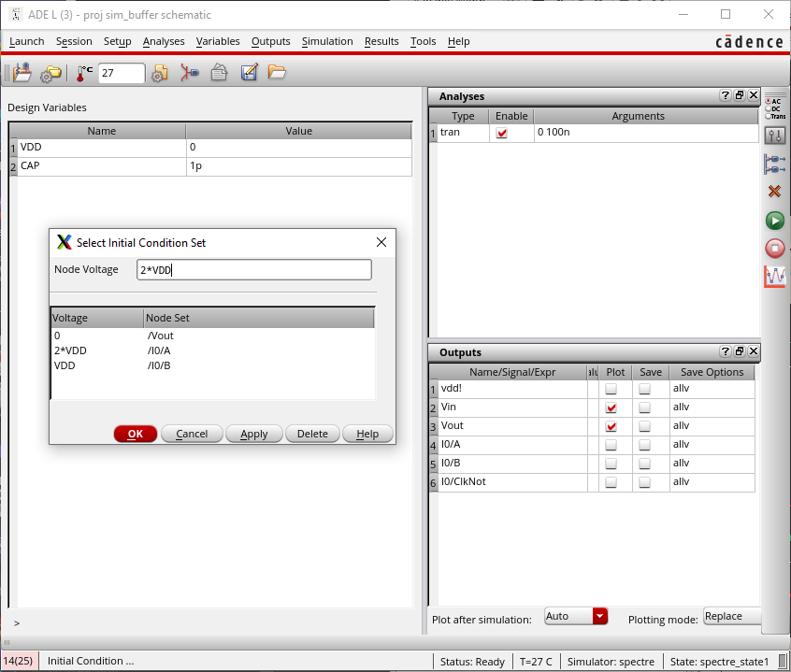
Task: Click the transistor model libraries toolbar icon
Action: 190,73
